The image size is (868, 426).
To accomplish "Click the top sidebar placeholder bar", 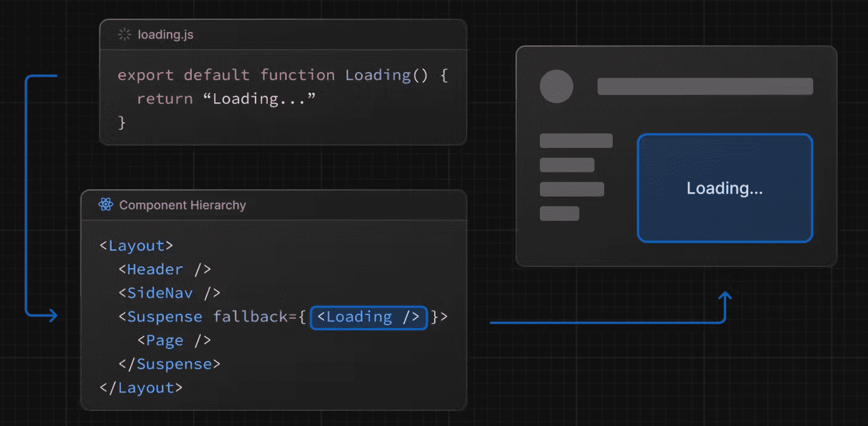I will click(576, 140).
